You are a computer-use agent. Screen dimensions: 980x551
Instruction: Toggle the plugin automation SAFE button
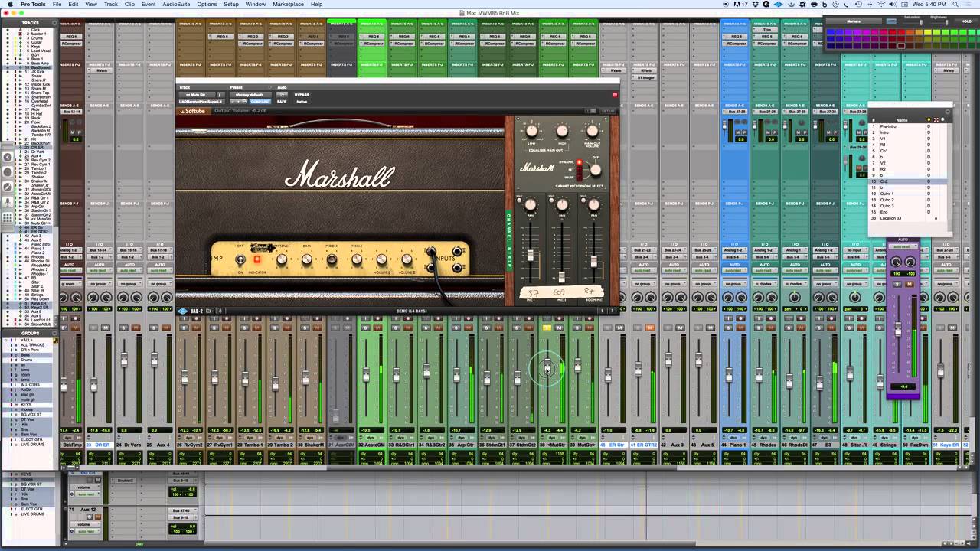[x=282, y=101]
